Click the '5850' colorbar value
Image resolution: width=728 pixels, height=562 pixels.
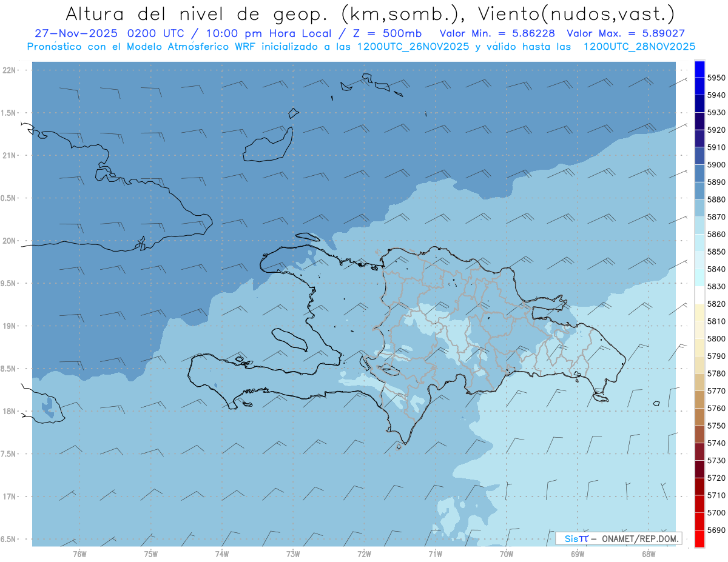tap(716, 252)
